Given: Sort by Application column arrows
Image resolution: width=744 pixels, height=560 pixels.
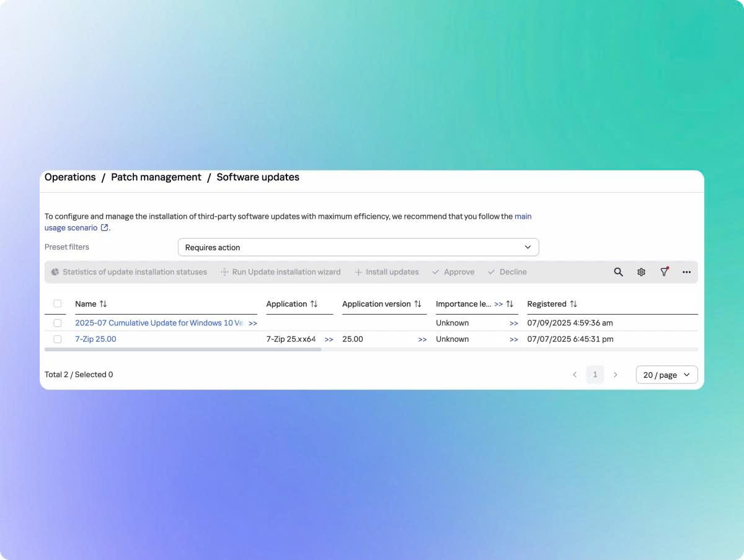Looking at the screenshot, I should 314,304.
